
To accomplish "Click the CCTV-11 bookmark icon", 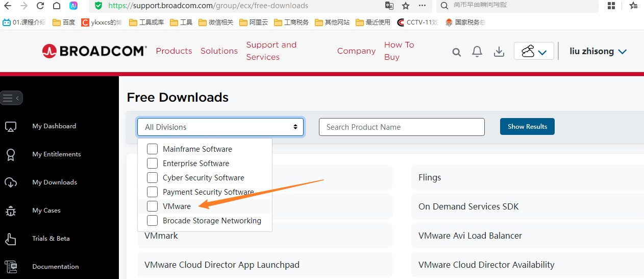I will [401, 22].
